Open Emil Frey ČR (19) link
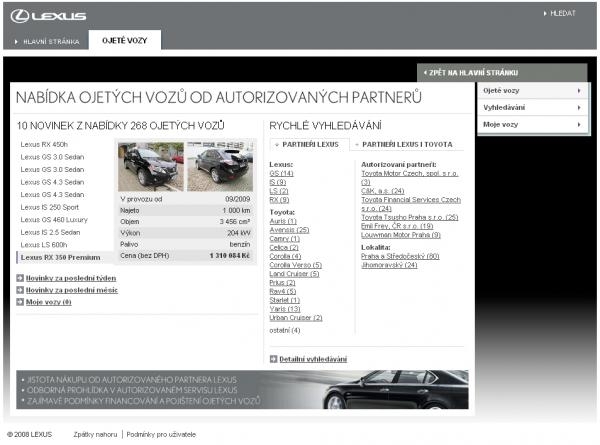 click(397, 226)
